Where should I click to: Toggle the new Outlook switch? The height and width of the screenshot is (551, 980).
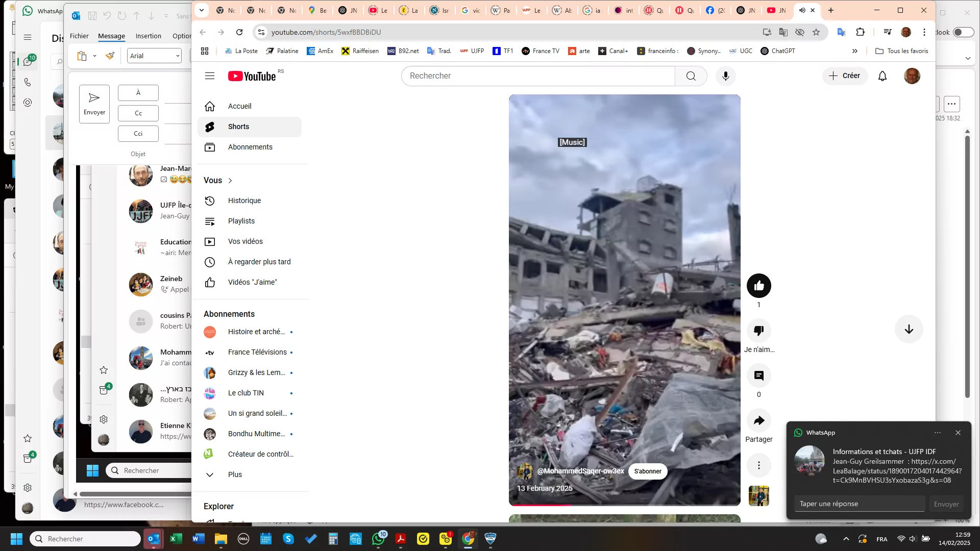(963, 32)
